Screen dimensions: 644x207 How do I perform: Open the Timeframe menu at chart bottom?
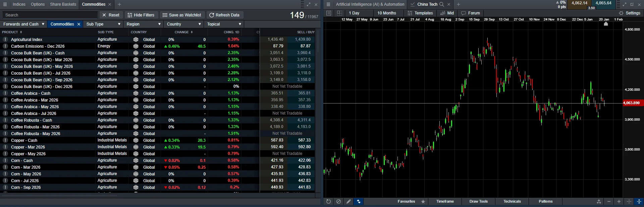445,202
